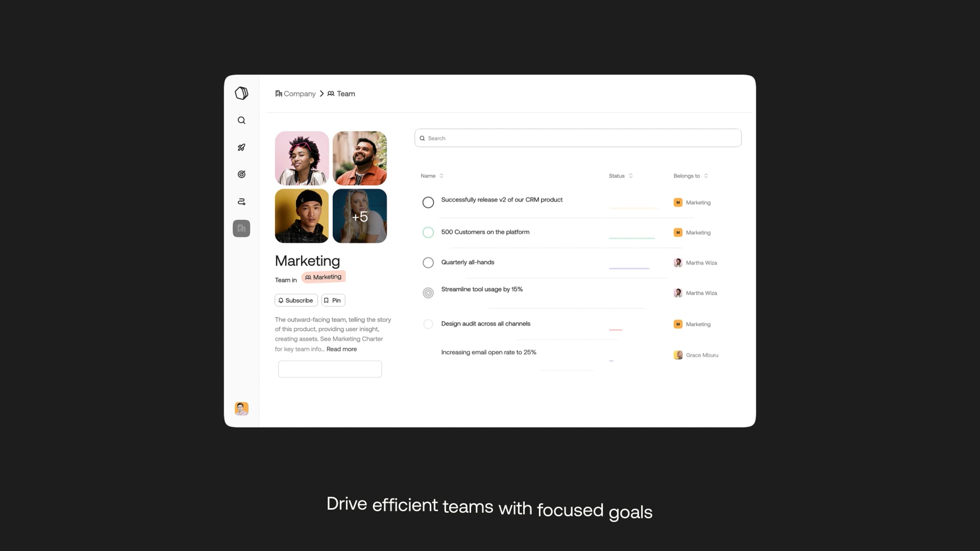The width and height of the screenshot is (980, 551).
Task: Subscribe to the Marketing team
Action: pyautogui.click(x=296, y=300)
